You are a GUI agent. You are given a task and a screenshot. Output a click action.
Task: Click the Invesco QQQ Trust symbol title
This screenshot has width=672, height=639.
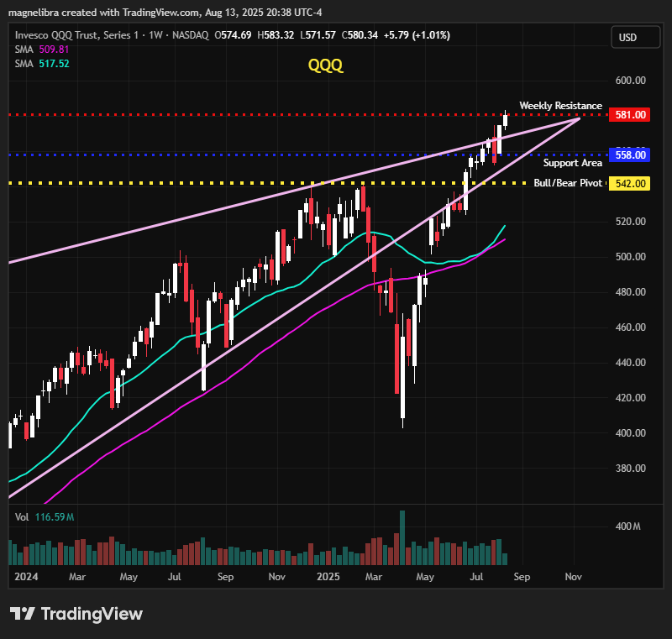pyautogui.click(x=78, y=35)
